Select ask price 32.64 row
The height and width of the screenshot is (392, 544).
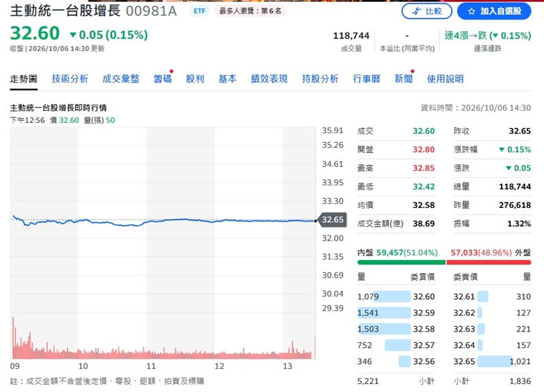(x=492, y=345)
